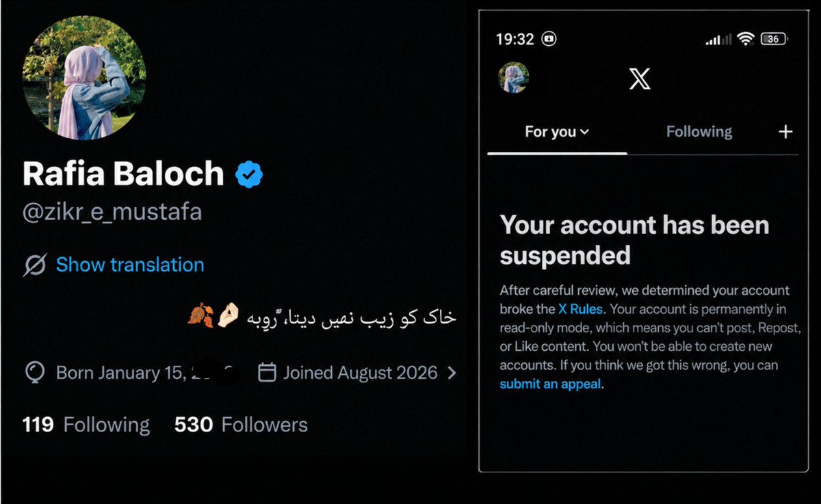Screen dimensions: 821x504
Task: Expand the chevron after Joined August 2026
Action: pyautogui.click(x=452, y=373)
